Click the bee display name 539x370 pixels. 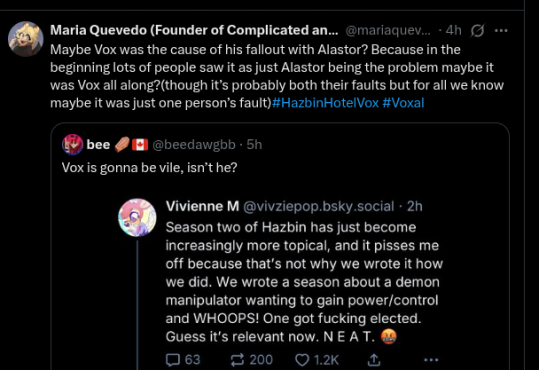coord(98,144)
